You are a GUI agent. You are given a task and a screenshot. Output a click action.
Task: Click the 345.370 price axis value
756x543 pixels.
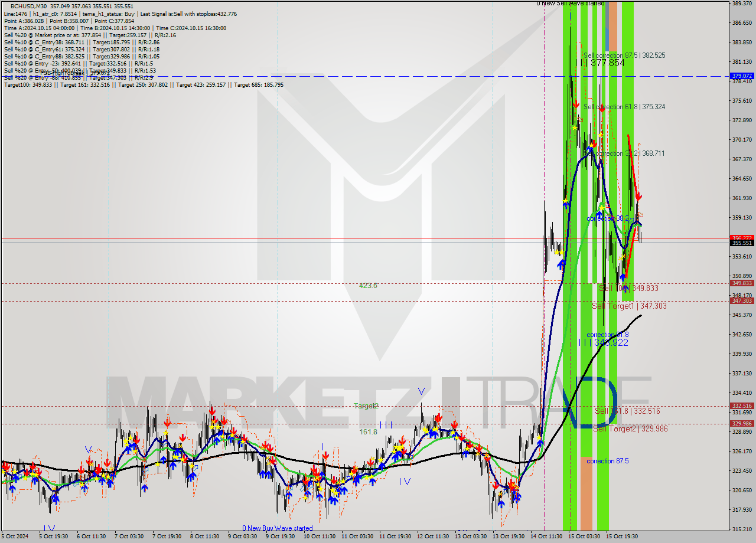(742, 315)
